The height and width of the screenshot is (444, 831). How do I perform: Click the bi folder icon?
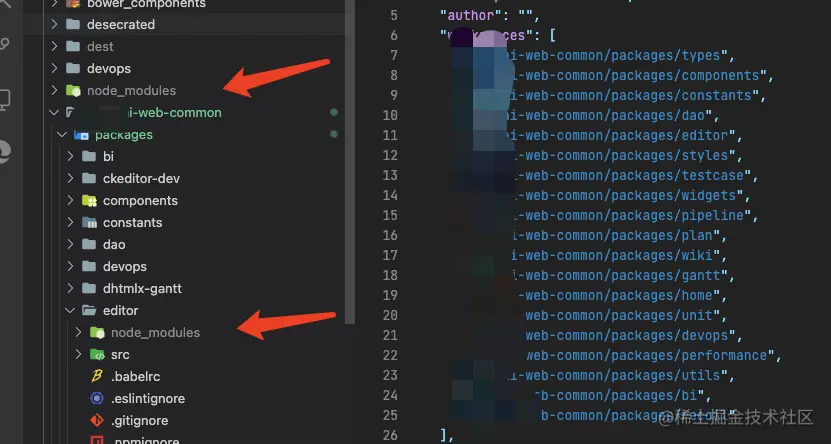[89, 156]
